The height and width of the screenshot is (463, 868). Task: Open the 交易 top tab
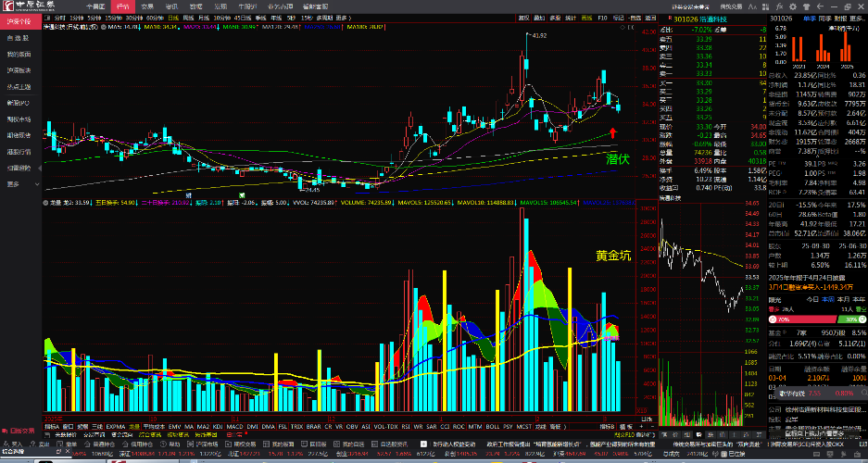click(146, 6)
